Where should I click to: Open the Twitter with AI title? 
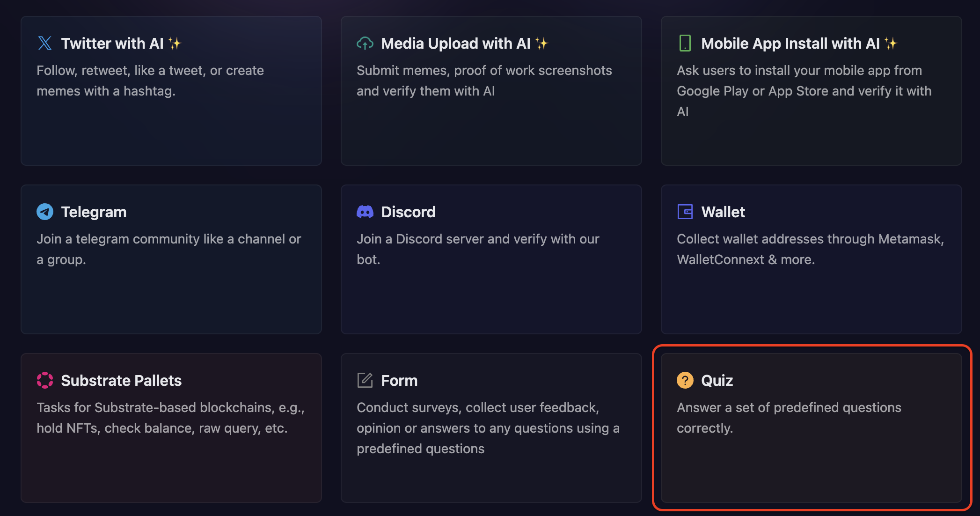click(112, 44)
